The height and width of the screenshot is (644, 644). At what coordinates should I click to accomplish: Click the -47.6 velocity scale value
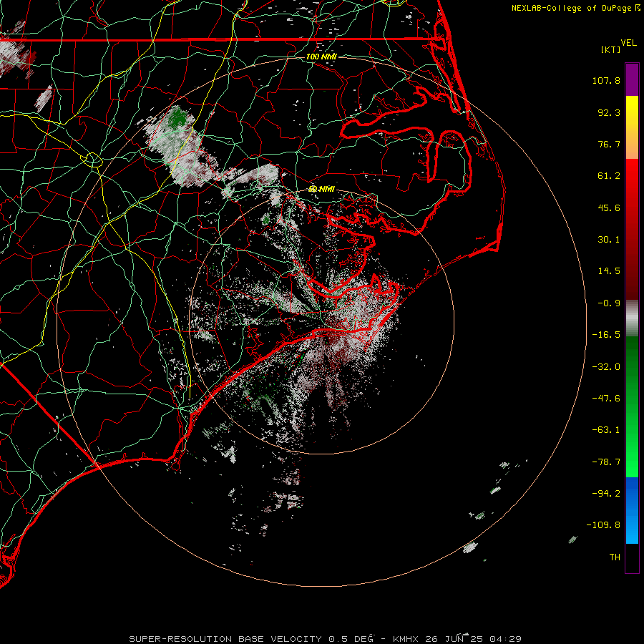606,399
